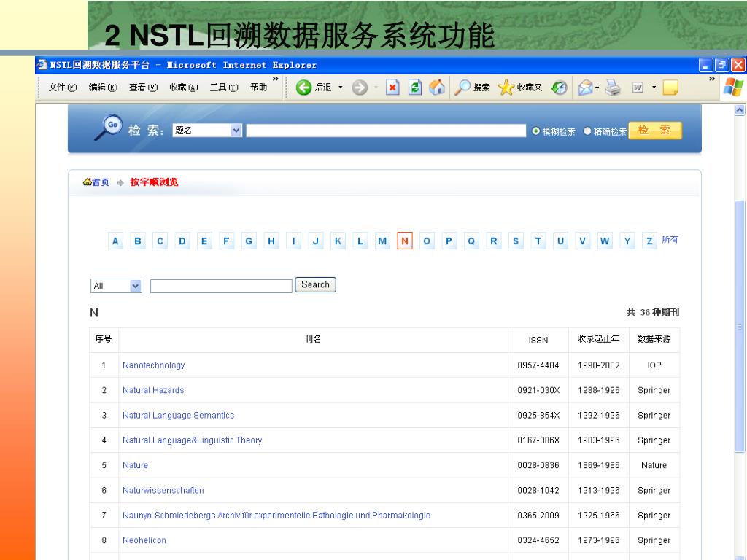Go to the browser Home icon
The height and width of the screenshot is (560, 747).
pyautogui.click(x=436, y=87)
